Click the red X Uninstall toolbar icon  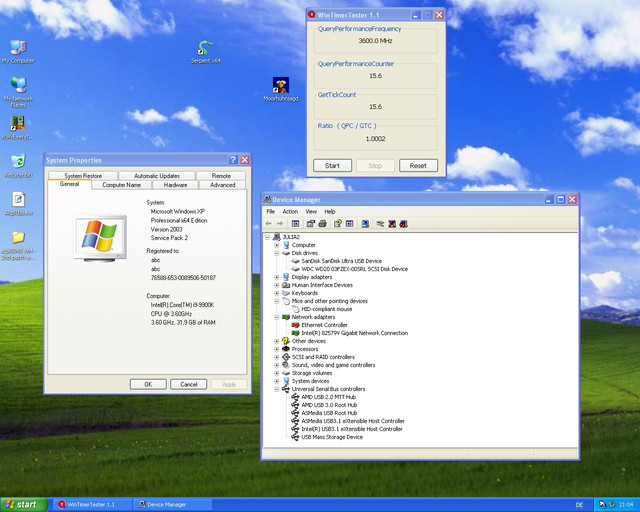pyautogui.click(x=392, y=224)
